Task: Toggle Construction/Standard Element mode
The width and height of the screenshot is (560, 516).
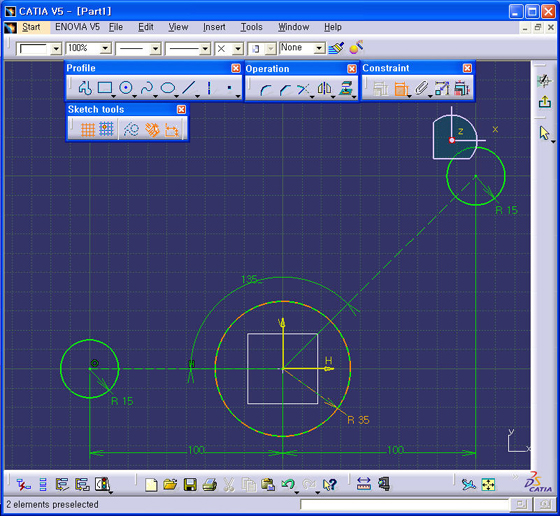Action: coord(131,129)
